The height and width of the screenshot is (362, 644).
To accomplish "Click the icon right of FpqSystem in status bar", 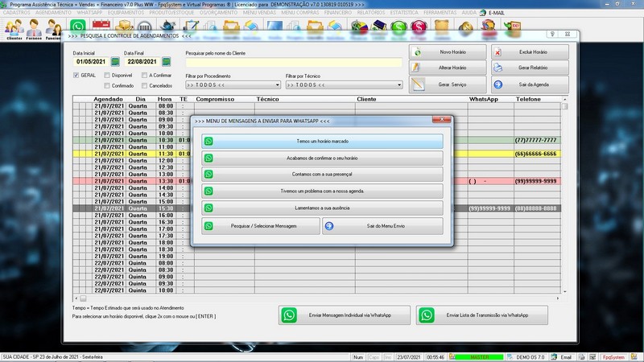I will pos(634,357).
